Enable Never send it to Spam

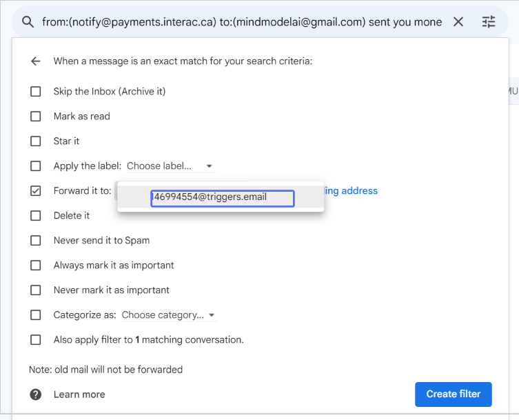(35, 241)
